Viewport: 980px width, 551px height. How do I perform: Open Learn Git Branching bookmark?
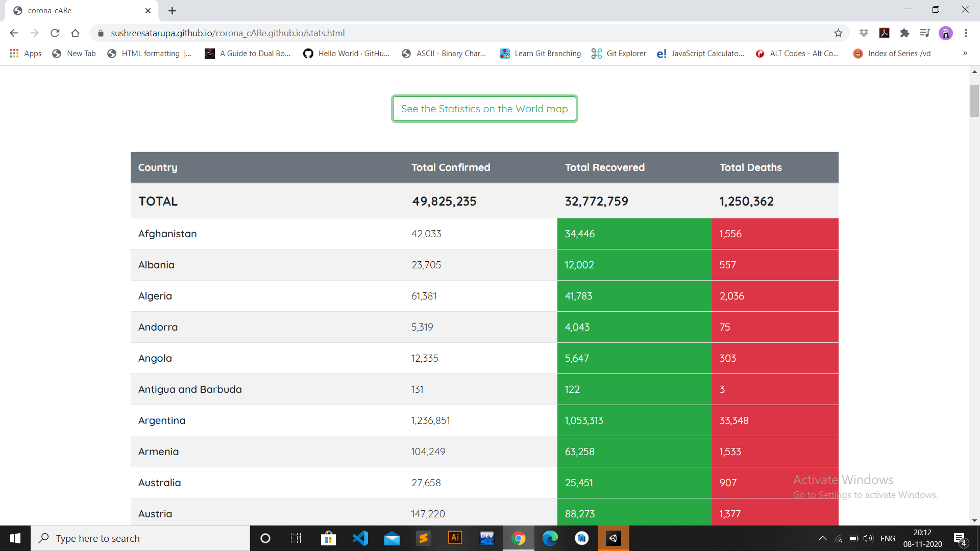click(540, 54)
